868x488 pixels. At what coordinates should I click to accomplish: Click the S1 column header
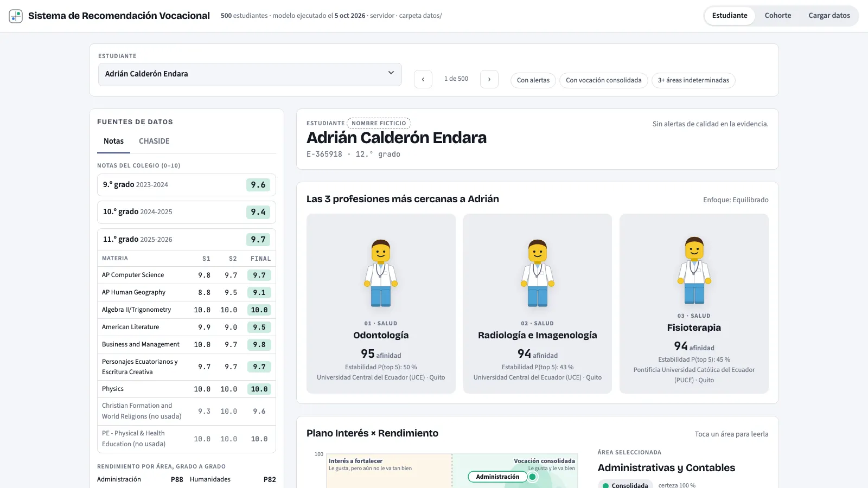(x=206, y=259)
